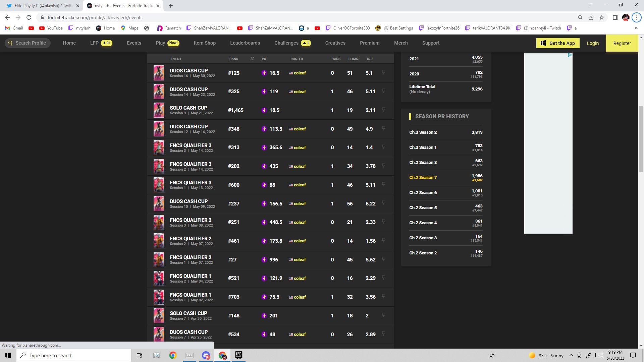The width and height of the screenshot is (644, 362).
Task: Click the Get the App button
Action: [557, 43]
